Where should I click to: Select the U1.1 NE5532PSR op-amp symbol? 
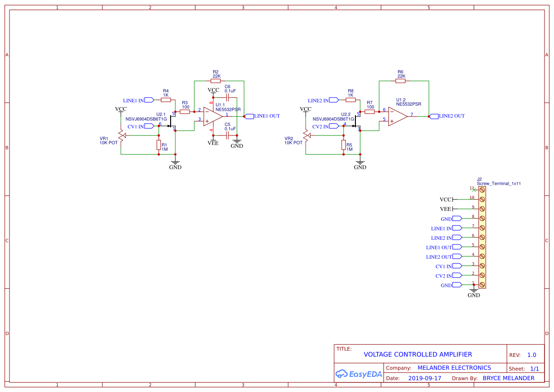[x=211, y=117]
